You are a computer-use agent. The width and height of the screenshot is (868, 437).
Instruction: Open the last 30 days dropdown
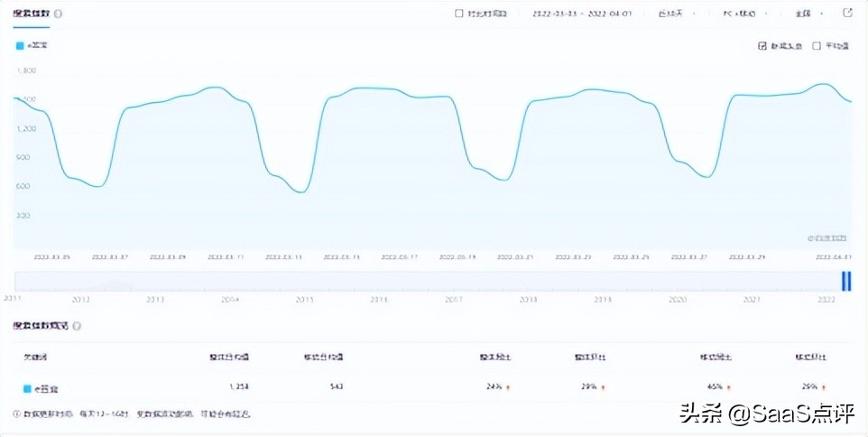[677, 14]
